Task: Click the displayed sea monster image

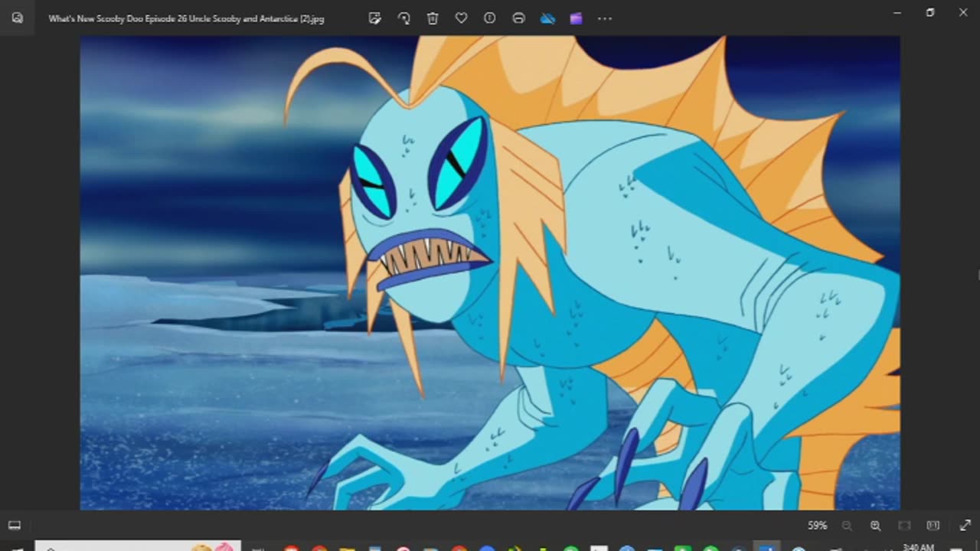Action: point(490,272)
